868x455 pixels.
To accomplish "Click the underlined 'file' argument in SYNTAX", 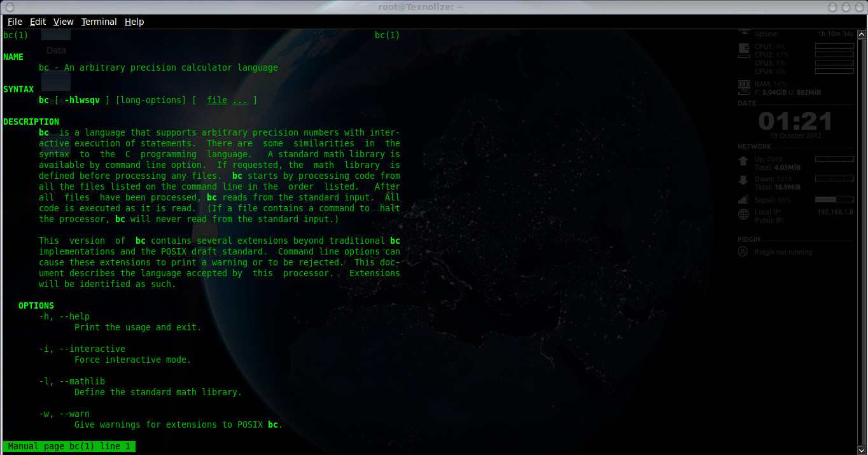I will [x=217, y=101].
